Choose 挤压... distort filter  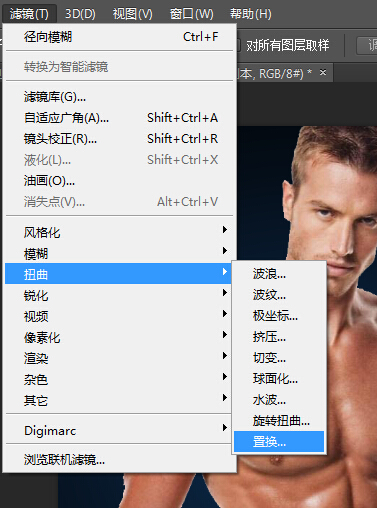(279, 337)
